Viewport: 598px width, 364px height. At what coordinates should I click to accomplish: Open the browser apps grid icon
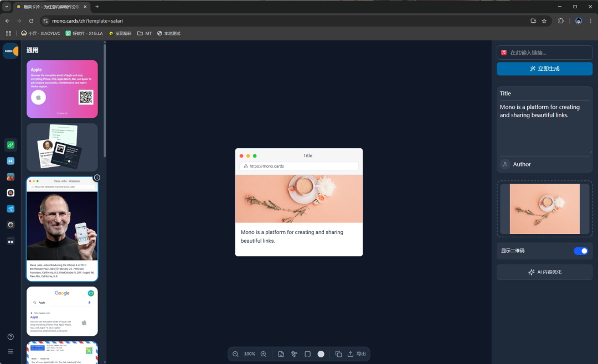click(x=8, y=34)
